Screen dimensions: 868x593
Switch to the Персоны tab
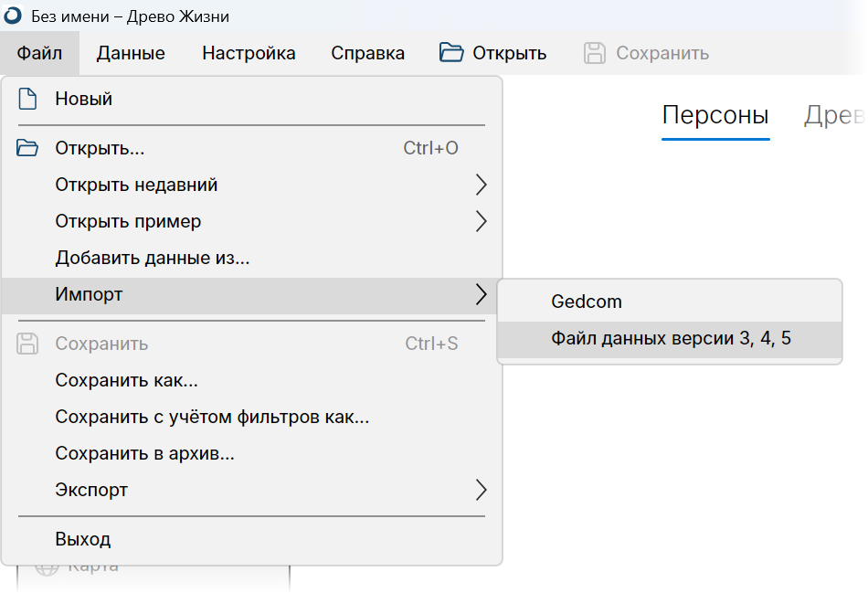715,116
